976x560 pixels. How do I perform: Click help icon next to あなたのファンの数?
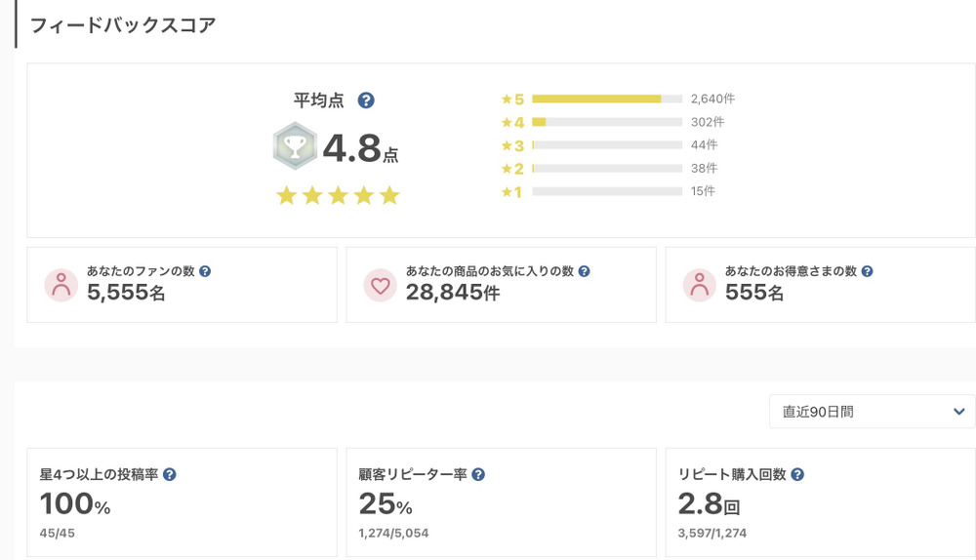205,271
